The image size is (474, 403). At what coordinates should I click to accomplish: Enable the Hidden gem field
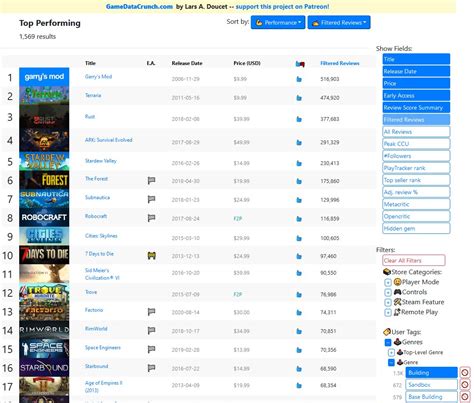pos(416,228)
